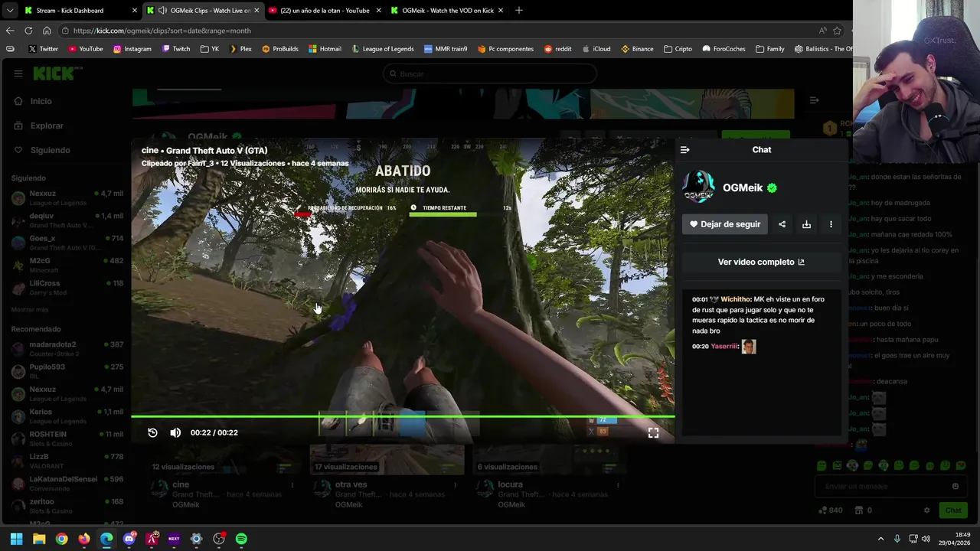This screenshot has height=551, width=980.
Task: Click the browser home icon
Action: click(47, 31)
